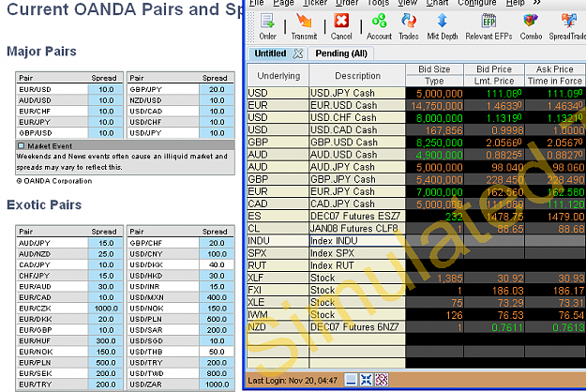Click bid price 0.7611 for NZD
Image resolution: width=586 pixels, height=392 pixels.
(x=494, y=327)
